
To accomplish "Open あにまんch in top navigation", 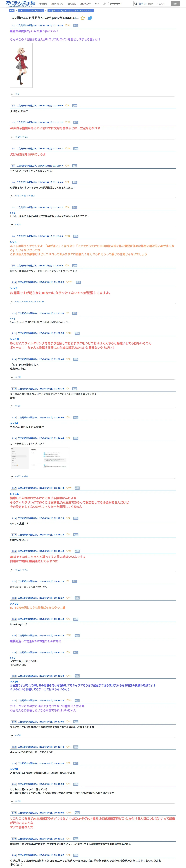I will click(x=85, y=4).
